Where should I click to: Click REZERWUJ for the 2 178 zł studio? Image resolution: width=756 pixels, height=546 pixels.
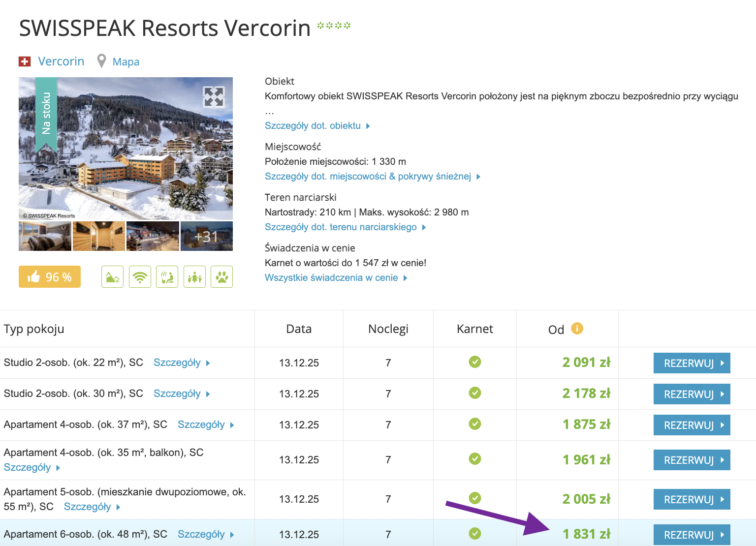pos(692,394)
